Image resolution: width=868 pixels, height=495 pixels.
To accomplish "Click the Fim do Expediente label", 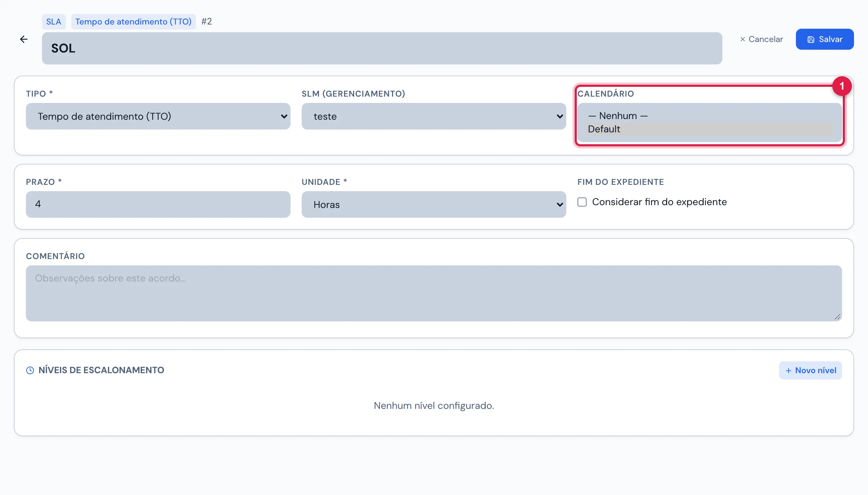I will (621, 182).
